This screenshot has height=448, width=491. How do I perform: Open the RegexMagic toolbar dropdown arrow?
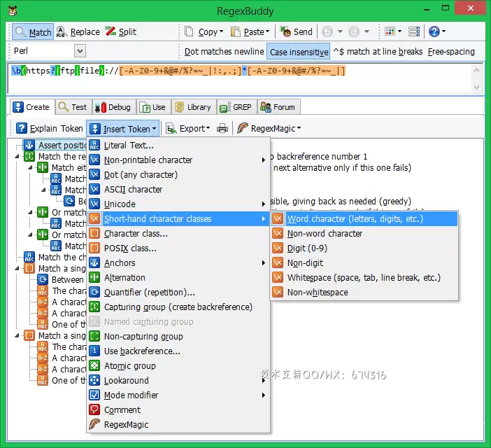(x=299, y=128)
